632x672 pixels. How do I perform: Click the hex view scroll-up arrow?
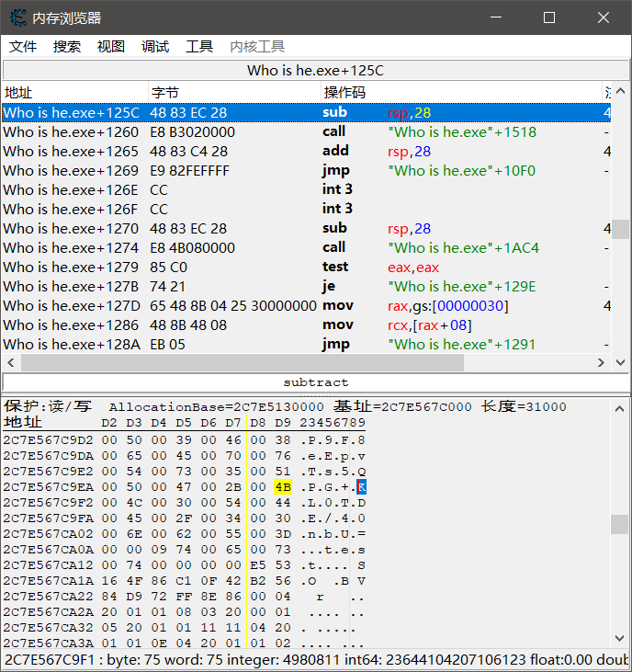pyautogui.click(x=622, y=405)
